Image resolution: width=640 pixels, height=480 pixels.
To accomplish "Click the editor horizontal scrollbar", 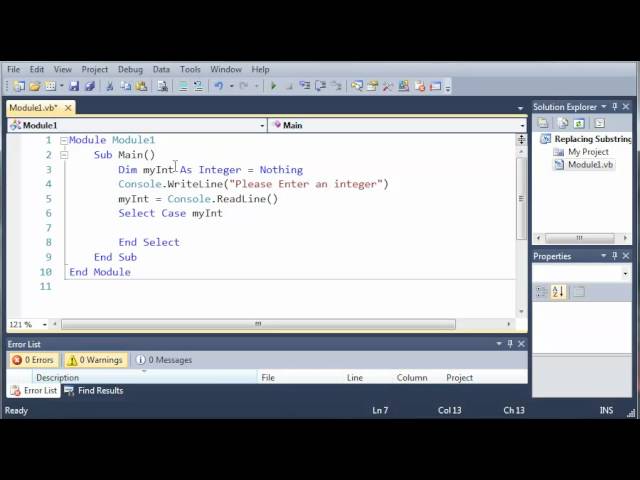I will click(258, 324).
